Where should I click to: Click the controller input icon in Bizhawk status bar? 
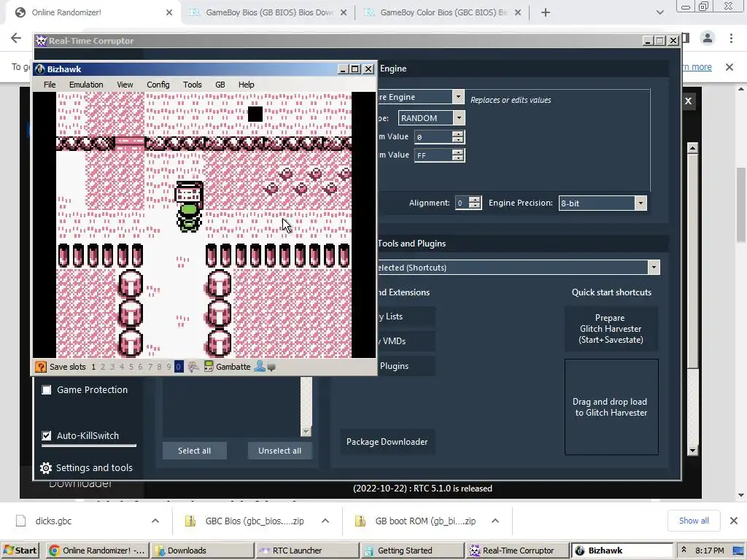pos(193,367)
